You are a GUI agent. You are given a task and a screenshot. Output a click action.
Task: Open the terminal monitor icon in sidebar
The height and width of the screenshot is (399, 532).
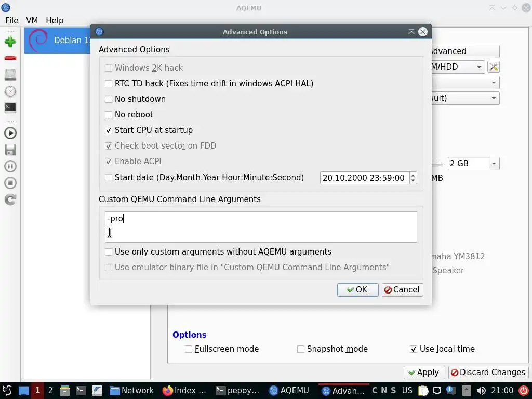tap(10, 108)
